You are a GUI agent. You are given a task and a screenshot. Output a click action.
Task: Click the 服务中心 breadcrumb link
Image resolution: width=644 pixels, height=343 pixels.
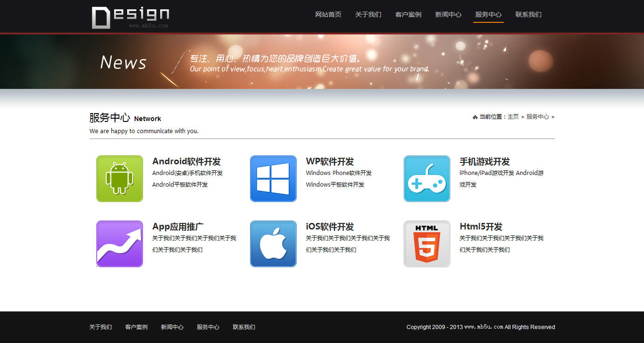pyautogui.click(x=538, y=117)
